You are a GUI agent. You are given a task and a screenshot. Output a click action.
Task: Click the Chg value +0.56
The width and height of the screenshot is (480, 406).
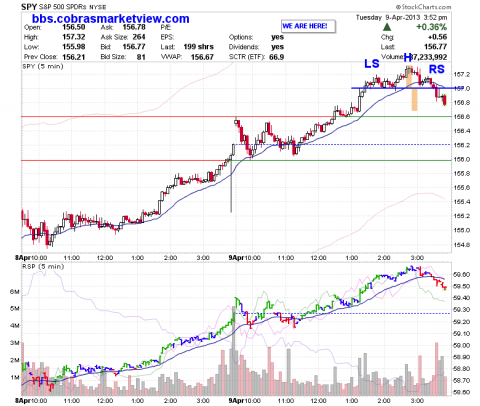coord(438,37)
